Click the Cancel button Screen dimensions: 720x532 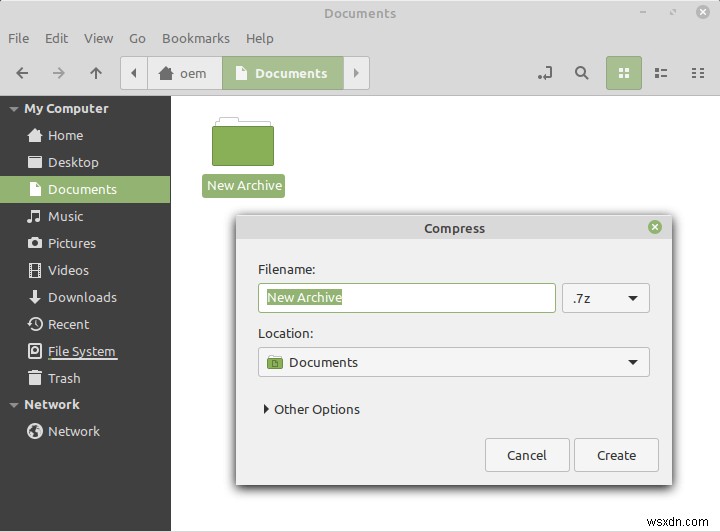(527, 455)
